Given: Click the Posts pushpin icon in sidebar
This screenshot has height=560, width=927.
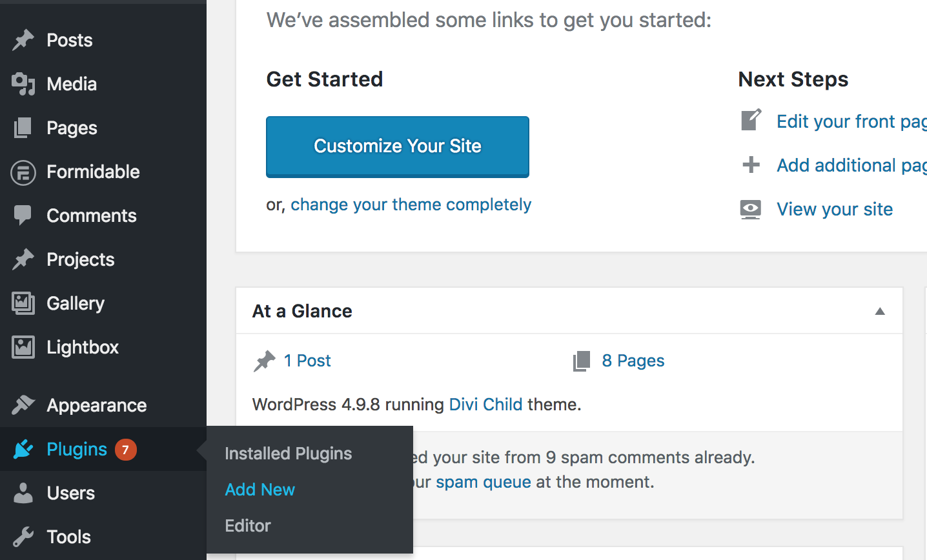Looking at the screenshot, I should pos(23,40).
